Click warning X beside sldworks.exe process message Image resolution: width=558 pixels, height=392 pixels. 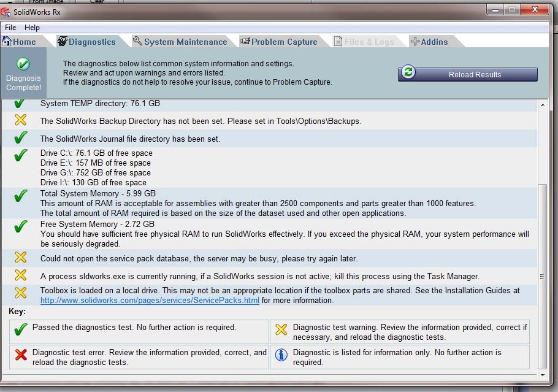click(x=21, y=275)
